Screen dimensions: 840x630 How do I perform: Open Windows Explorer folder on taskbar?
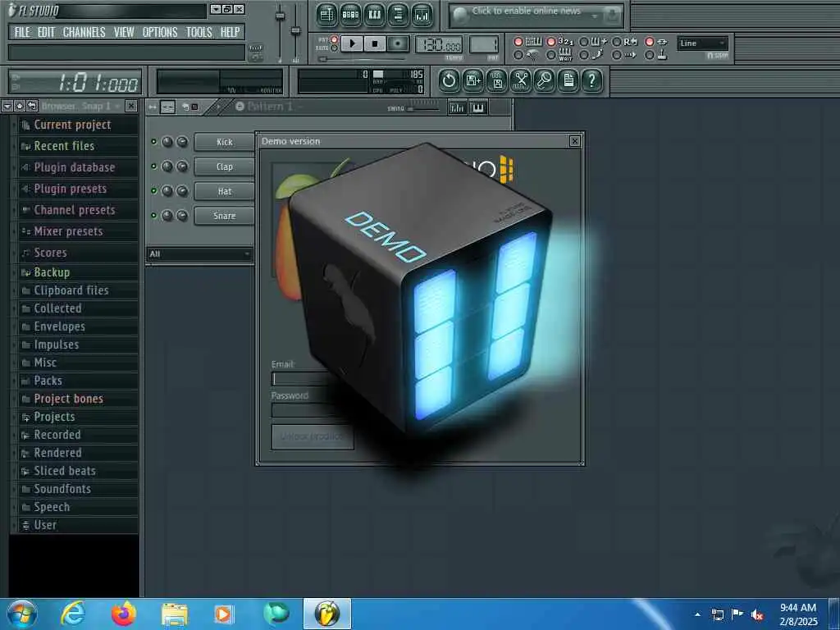175,614
